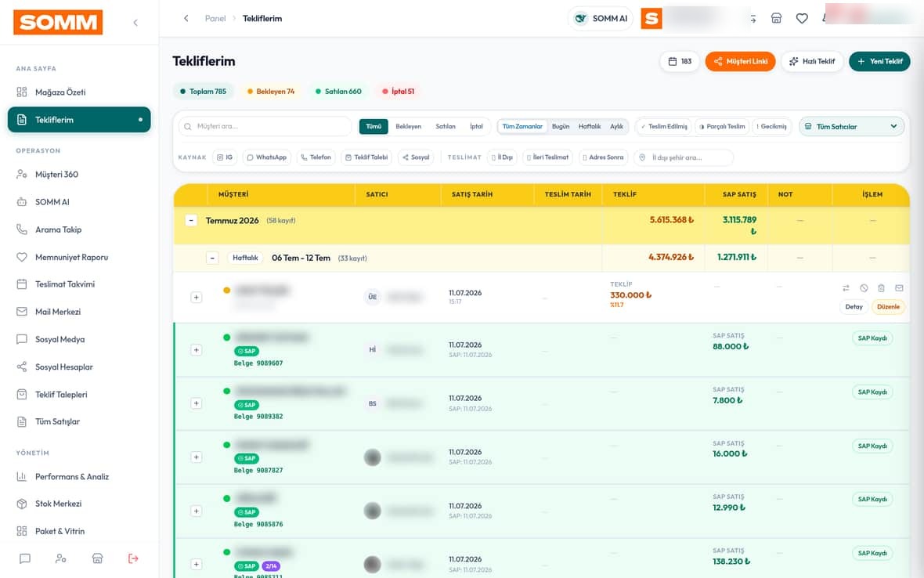Click the Müşteri ara search field
The width and height of the screenshot is (924, 578).
point(265,127)
